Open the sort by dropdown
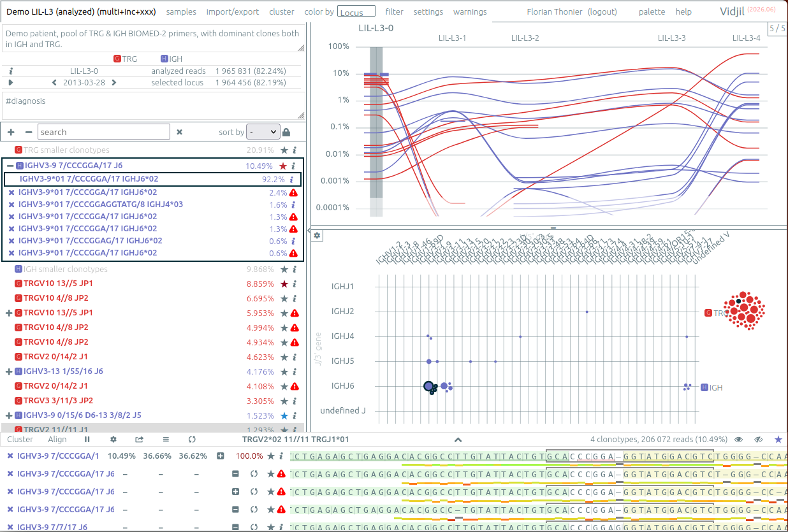The width and height of the screenshot is (788, 532). pyautogui.click(x=263, y=132)
